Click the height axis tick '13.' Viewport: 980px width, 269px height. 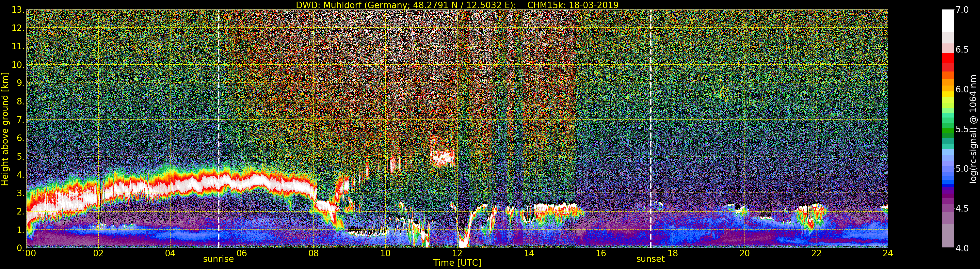pos(18,10)
